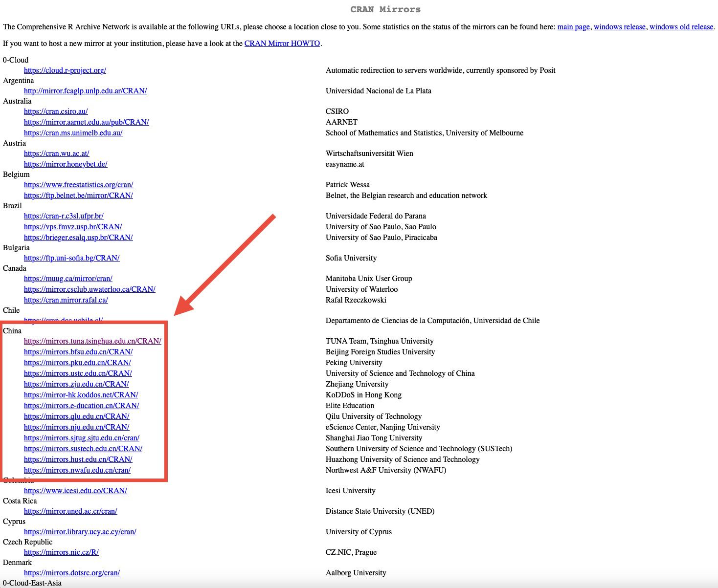Open the windows release link

click(x=619, y=27)
